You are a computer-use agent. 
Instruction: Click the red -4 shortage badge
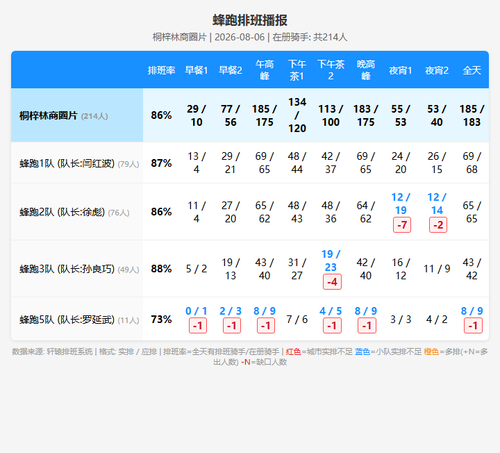[x=332, y=282]
